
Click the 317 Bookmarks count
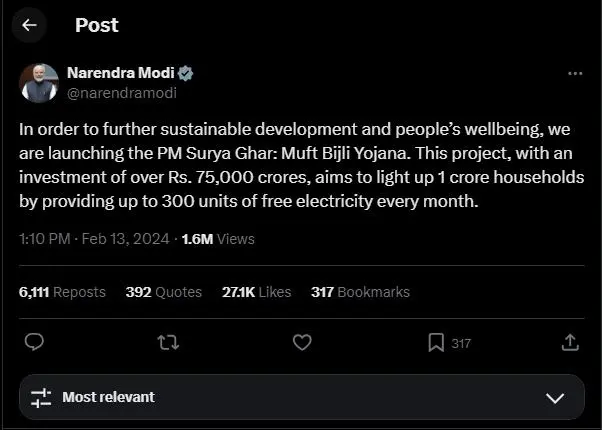(x=360, y=292)
